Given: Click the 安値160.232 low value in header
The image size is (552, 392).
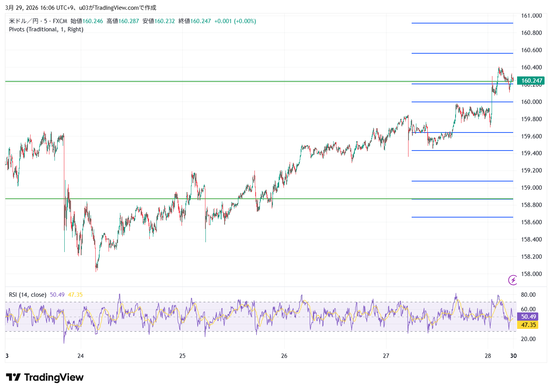Looking at the screenshot, I should 159,21.
